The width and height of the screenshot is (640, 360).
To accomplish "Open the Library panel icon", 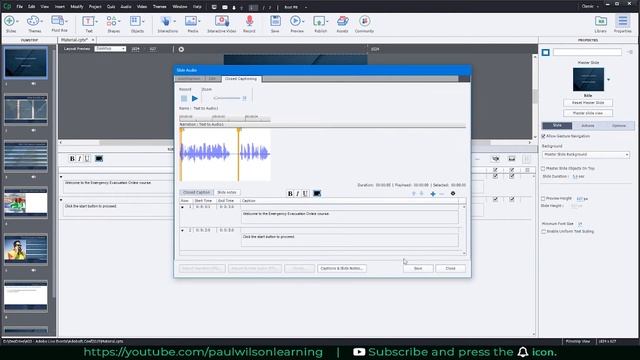I will pyautogui.click(x=600, y=21).
